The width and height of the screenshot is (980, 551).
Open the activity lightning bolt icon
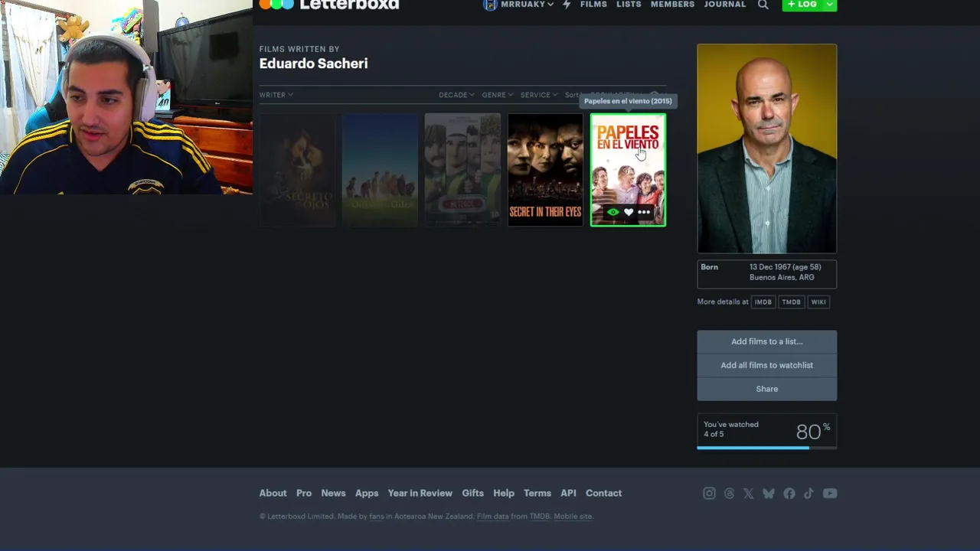pos(567,5)
